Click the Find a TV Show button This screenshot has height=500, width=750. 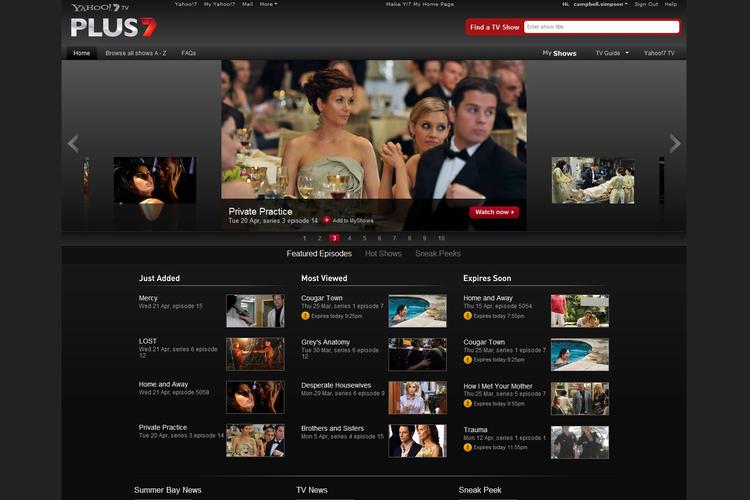[x=495, y=27]
